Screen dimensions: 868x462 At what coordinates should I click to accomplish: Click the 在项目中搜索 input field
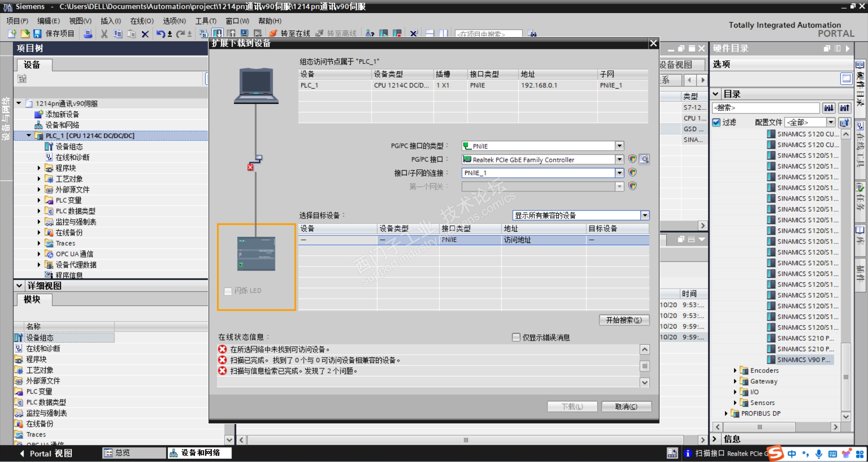(x=489, y=33)
